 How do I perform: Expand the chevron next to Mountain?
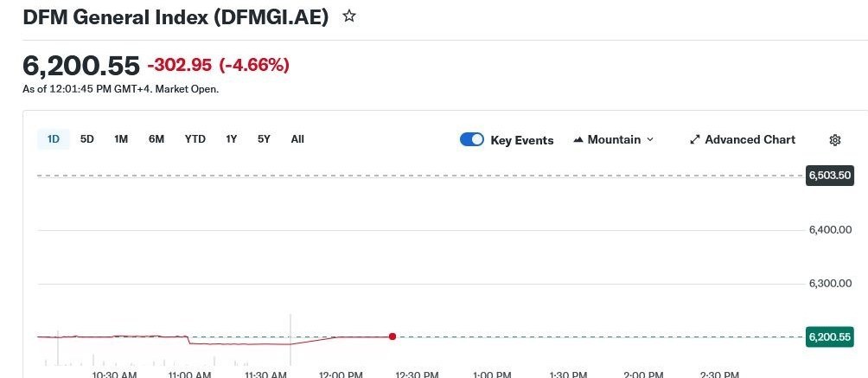coord(650,140)
